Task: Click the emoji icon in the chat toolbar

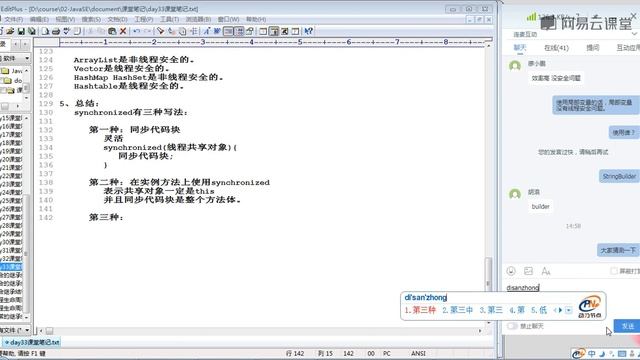Action: click(511, 271)
